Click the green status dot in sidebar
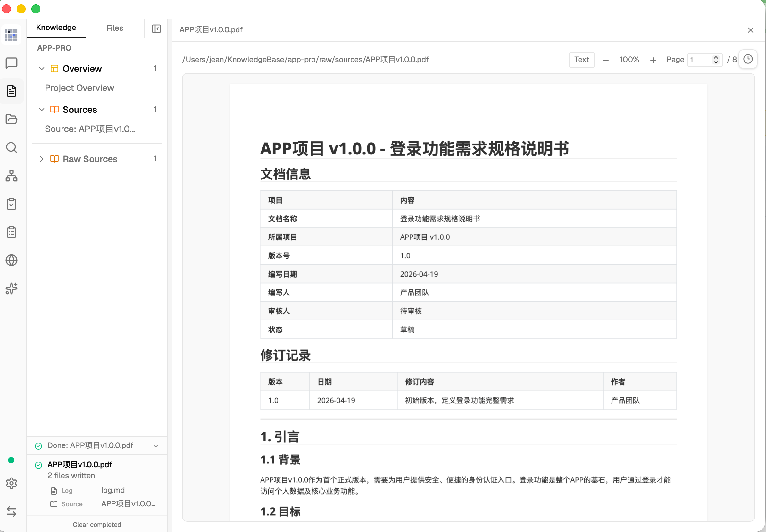 tap(11, 460)
